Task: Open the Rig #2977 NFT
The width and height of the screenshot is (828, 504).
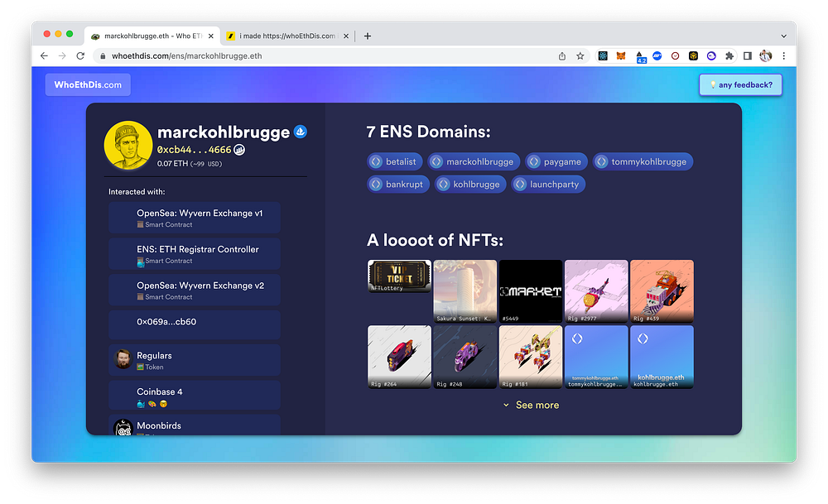Action: (596, 291)
